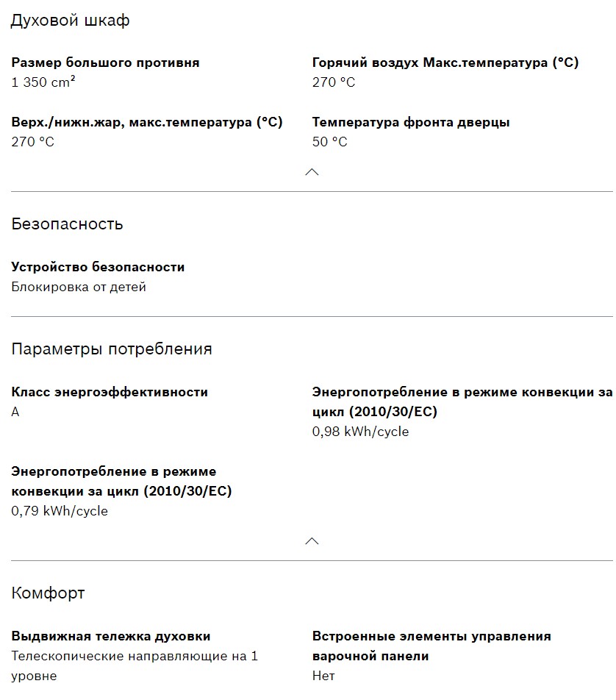Select the 0,98 kWh/cycle value

coord(360,432)
